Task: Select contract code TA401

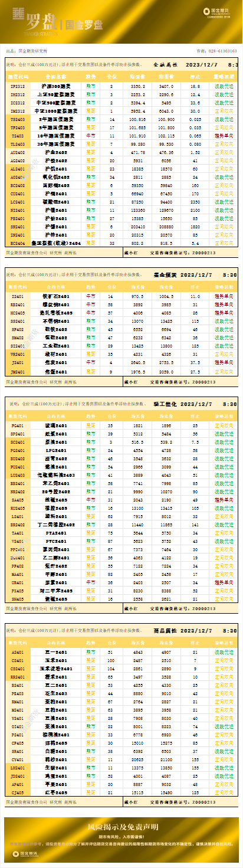Action: [18, 533]
